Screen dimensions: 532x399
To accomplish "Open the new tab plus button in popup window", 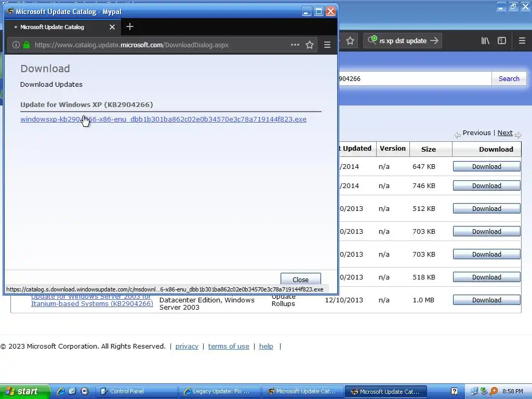I will (129, 27).
